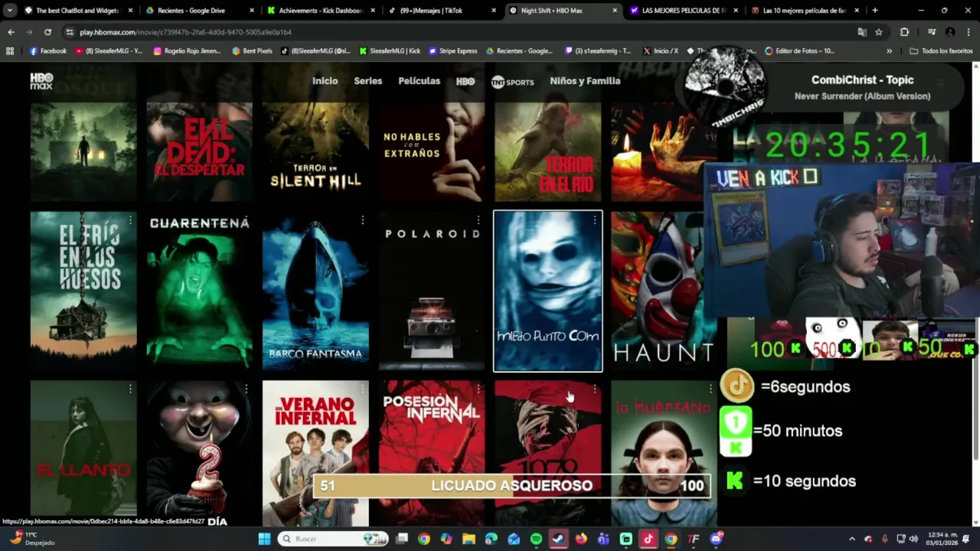Open the browser tab search dropdown

point(10,11)
